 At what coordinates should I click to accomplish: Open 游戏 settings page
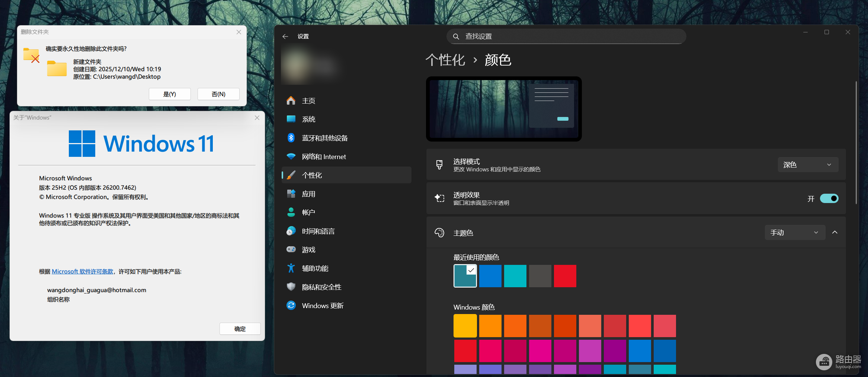[x=346, y=250]
